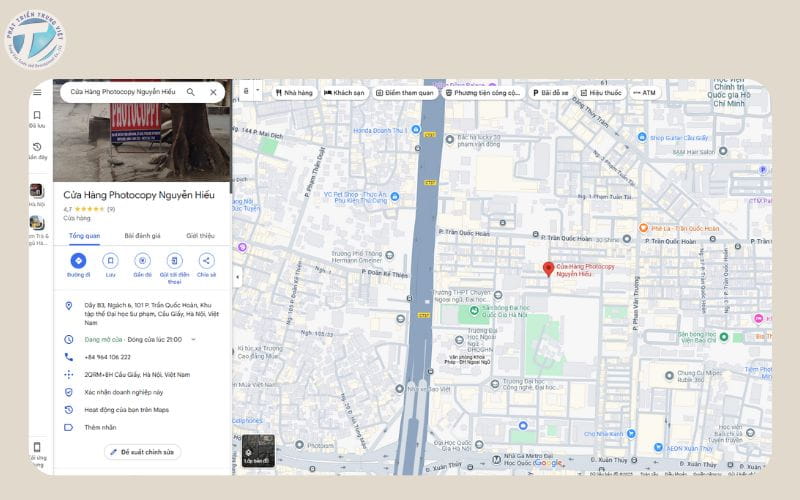800x500 pixels.
Task: Select the Tổng quan tab
Action: (x=83, y=236)
